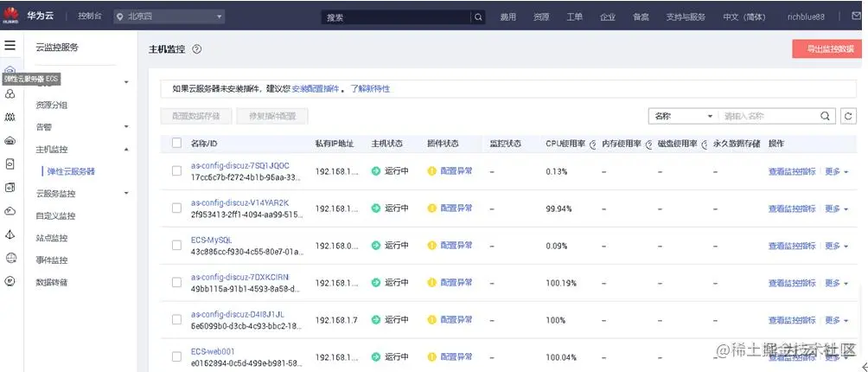Open the hamburger menu icon in the sidebar
The height and width of the screenshot is (372, 868).
(10, 46)
